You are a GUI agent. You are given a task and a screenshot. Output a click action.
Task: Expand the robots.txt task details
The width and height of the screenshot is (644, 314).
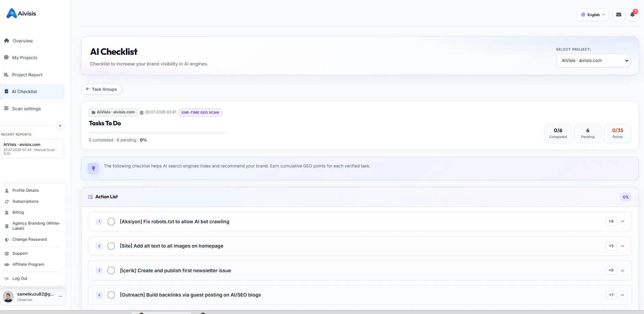tap(622, 222)
